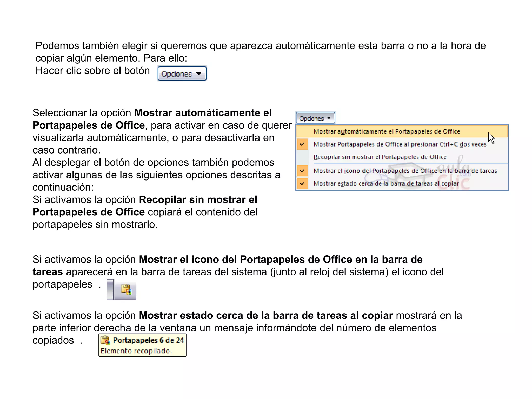Click the clipboard icon in the Portapapeles 6 de 24 tooltip
The width and height of the screenshot is (532, 399).
click(105, 340)
